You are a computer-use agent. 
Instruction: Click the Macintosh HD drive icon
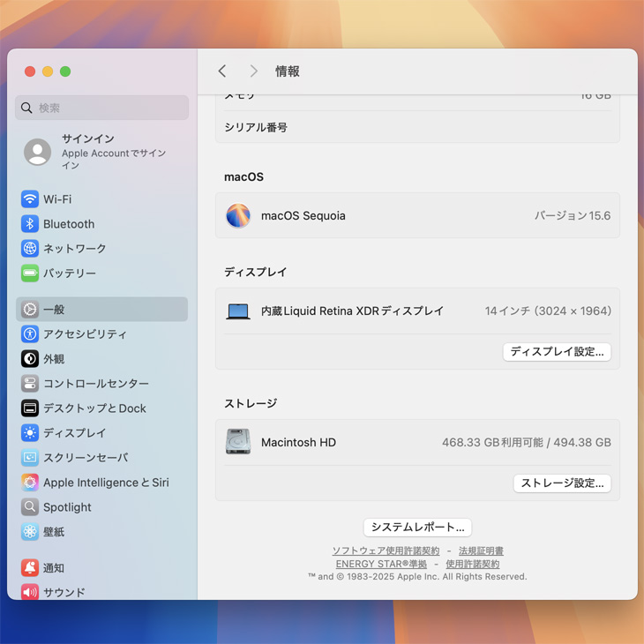[238, 441]
